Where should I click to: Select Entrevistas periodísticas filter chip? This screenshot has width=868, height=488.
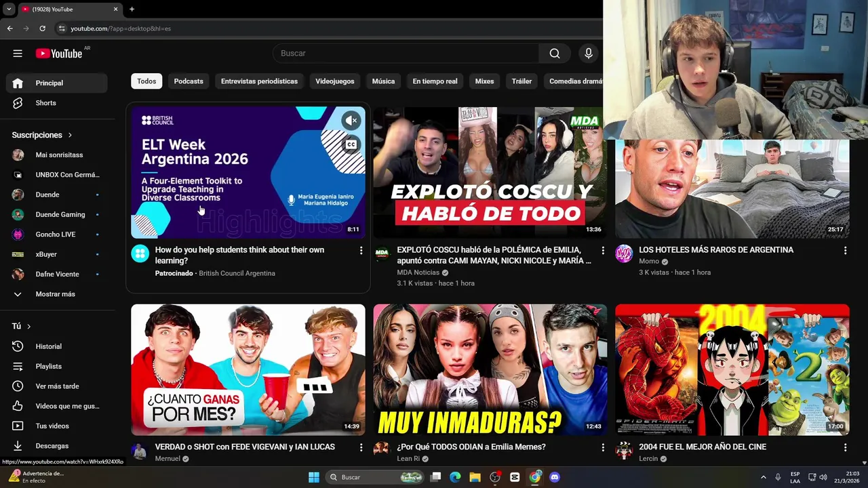(259, 81)
